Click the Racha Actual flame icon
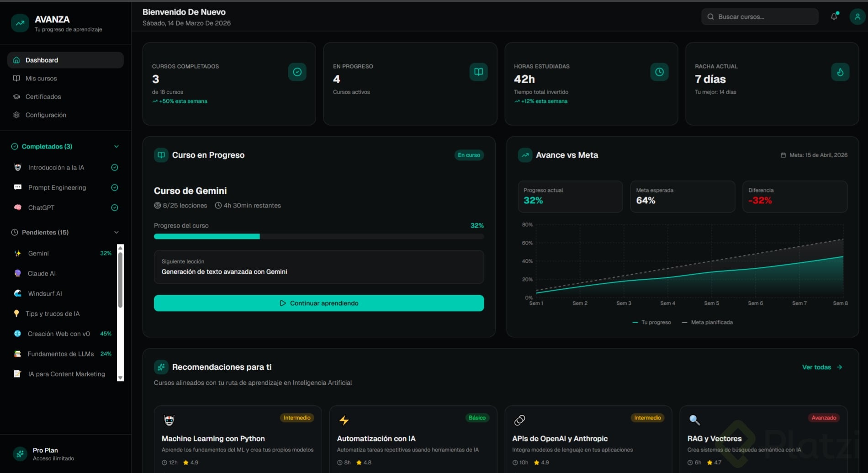Screen dimensions: 868x473 point(840,72)
